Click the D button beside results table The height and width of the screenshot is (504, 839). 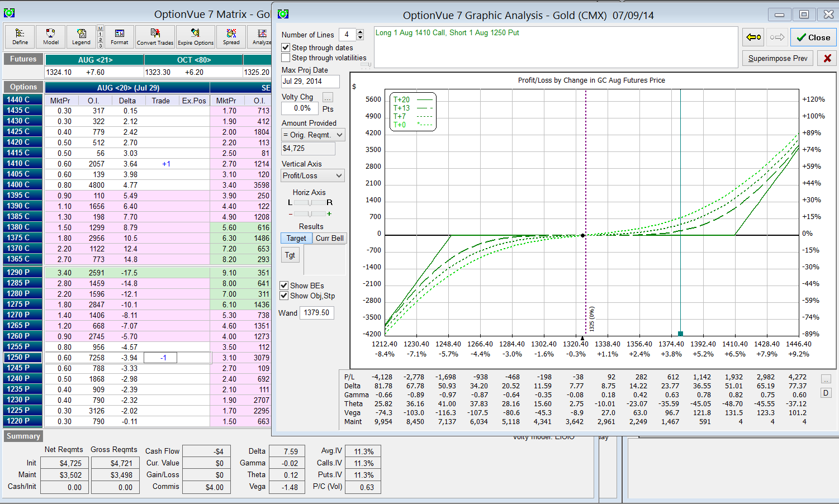tap(826, 393)
